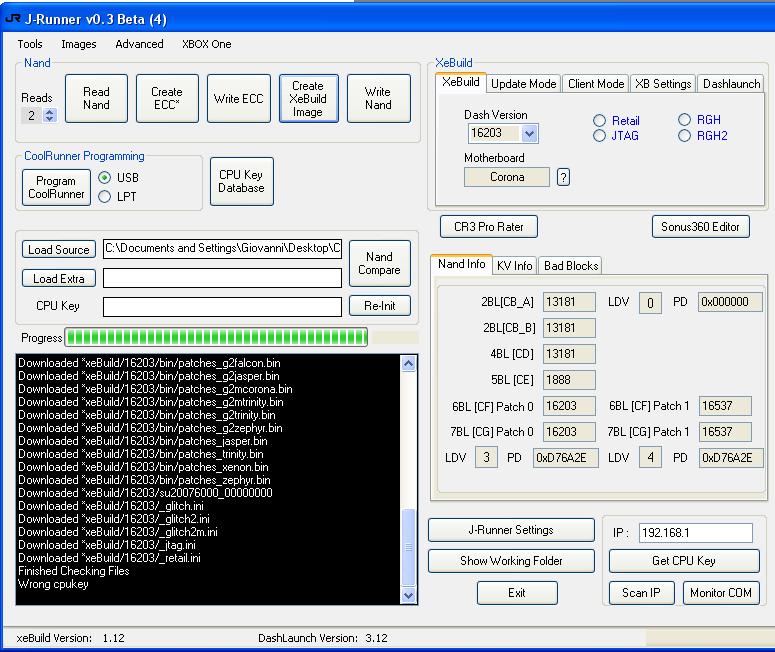Choose the RGH image type
The width and height of the screenshot is (775, 652).
[684, 120]
